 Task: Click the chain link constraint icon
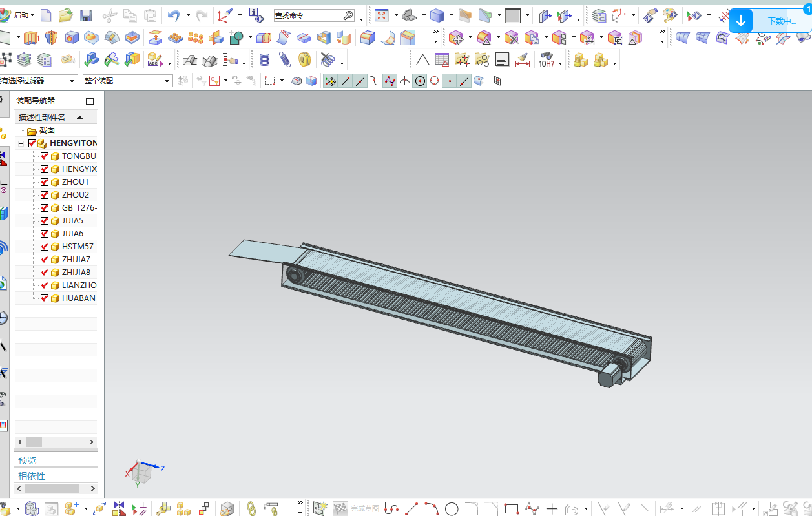251,509
